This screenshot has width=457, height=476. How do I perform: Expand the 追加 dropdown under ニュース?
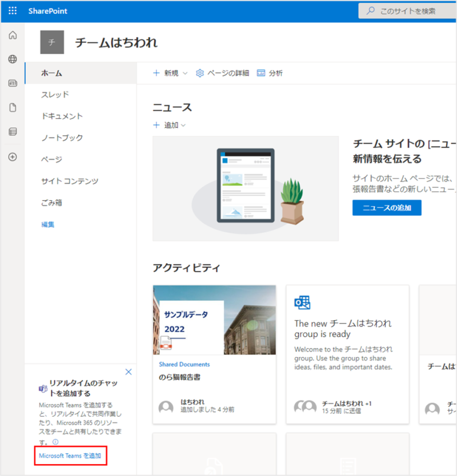tap(170, 125)
